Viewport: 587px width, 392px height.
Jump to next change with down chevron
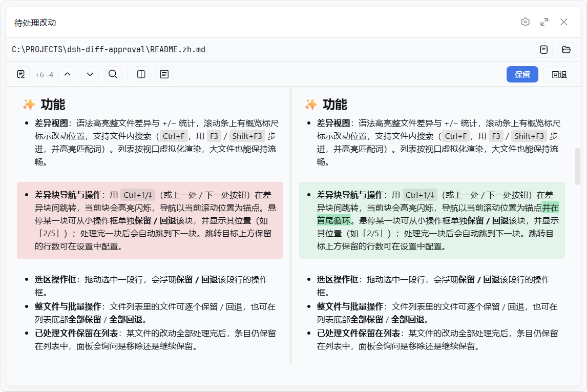point(90,74)
